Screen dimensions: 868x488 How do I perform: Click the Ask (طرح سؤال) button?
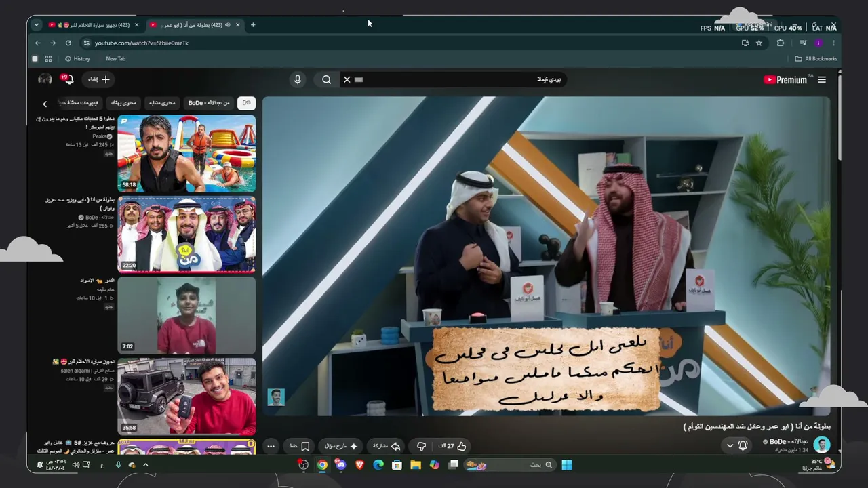(340, 446)
